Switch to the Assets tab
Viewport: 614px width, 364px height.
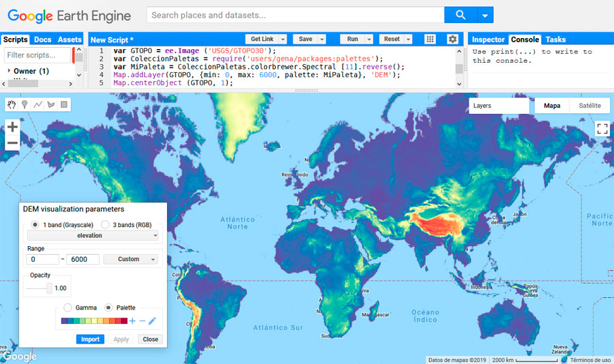pos(70,40)
